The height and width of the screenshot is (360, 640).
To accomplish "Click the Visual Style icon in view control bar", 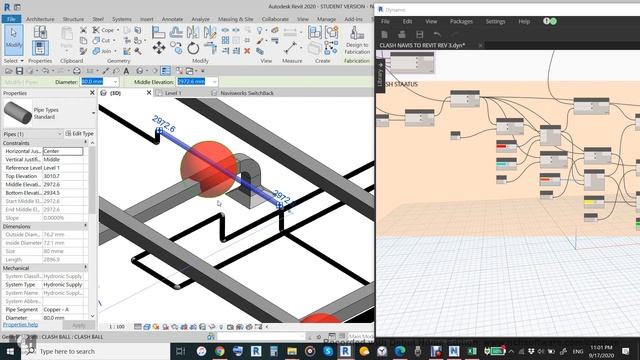I will [147, 327].
